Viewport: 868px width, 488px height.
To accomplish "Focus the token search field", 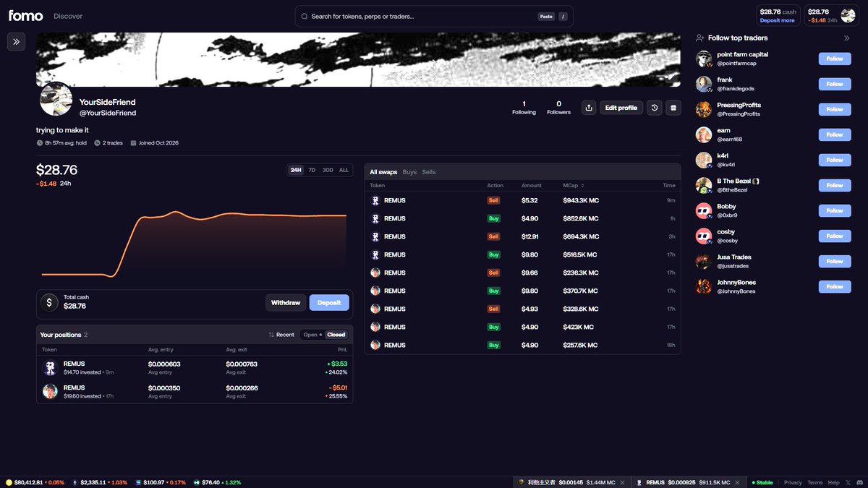I will [434, 16].
